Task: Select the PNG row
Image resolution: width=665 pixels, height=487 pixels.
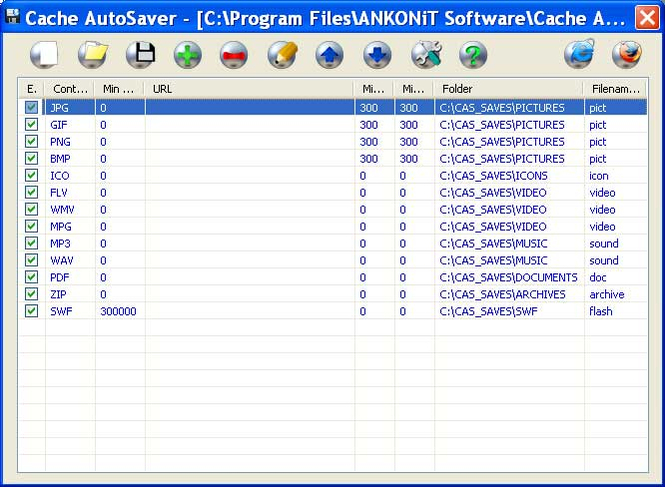Action: coord(333,142)
